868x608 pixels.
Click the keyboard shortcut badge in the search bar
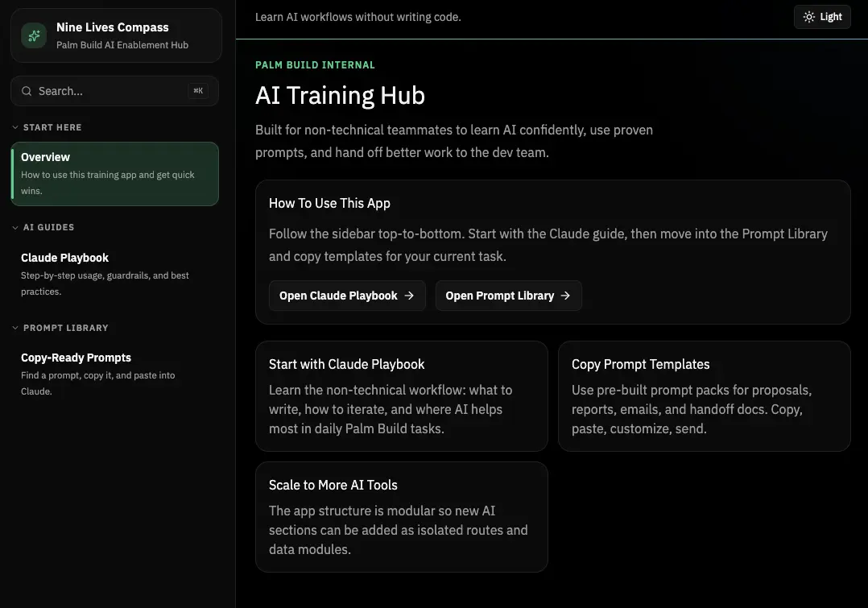click(198, 91)
